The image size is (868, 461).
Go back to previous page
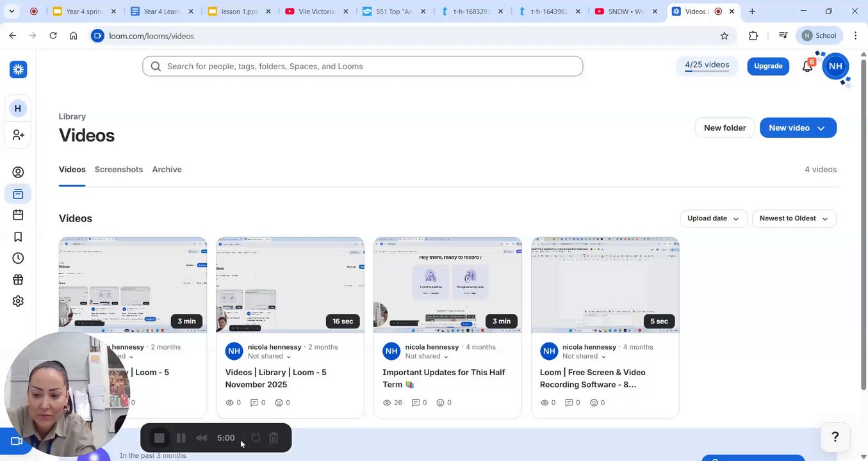13,36
